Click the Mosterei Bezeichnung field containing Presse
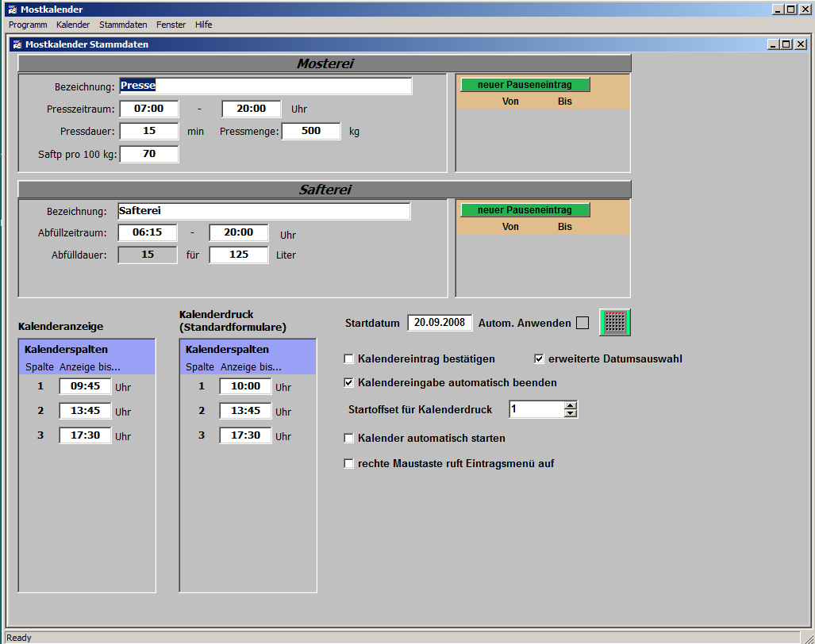The width and height of the screenshot is (815, 644). (x=265, y=86)
